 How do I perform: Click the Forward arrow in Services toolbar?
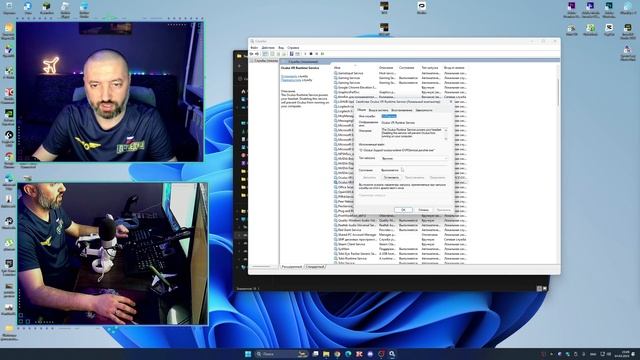click(257, 54)
